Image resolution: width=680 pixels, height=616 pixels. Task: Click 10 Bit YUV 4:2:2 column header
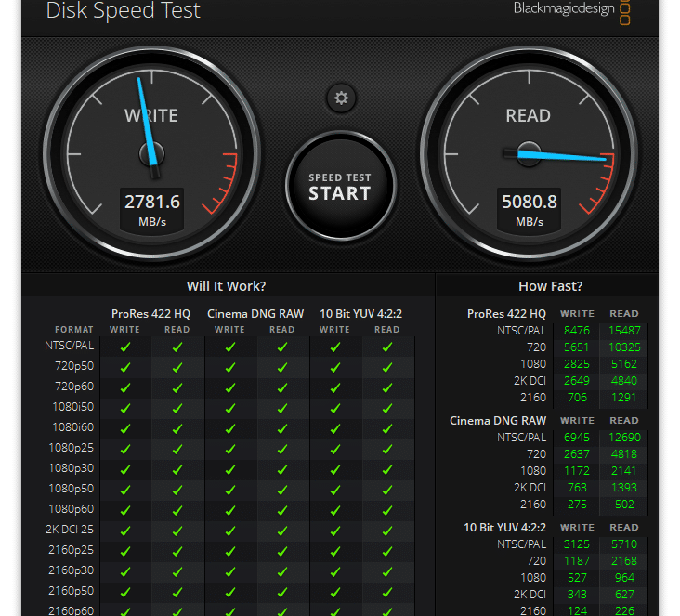[x=360, y=314]
